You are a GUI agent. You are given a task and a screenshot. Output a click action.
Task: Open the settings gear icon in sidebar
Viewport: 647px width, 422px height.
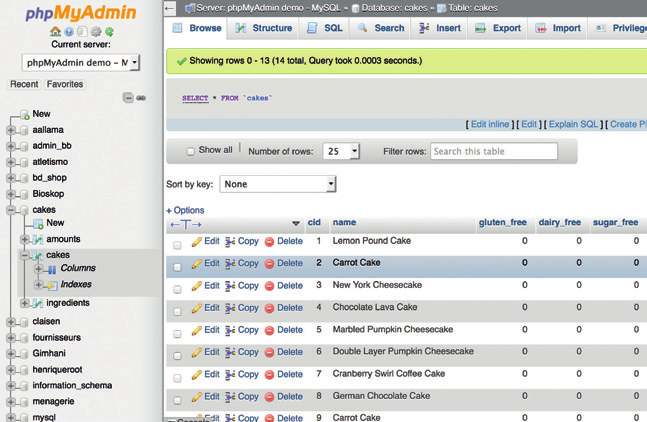pos(96,31)
